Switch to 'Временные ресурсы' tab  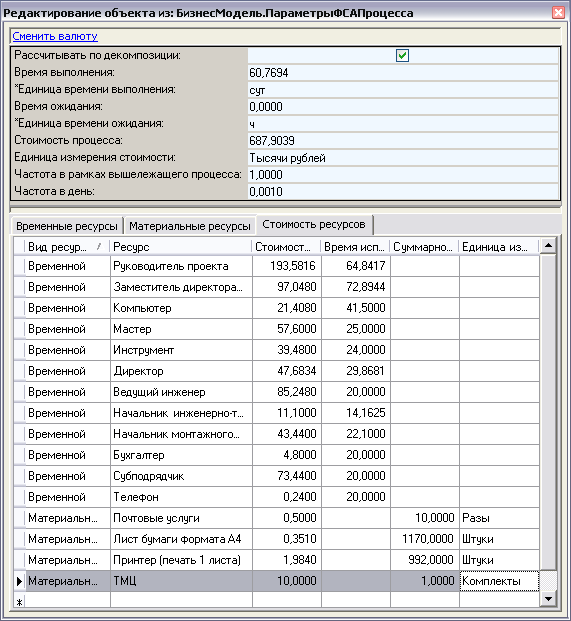click(x=67, y=226)
